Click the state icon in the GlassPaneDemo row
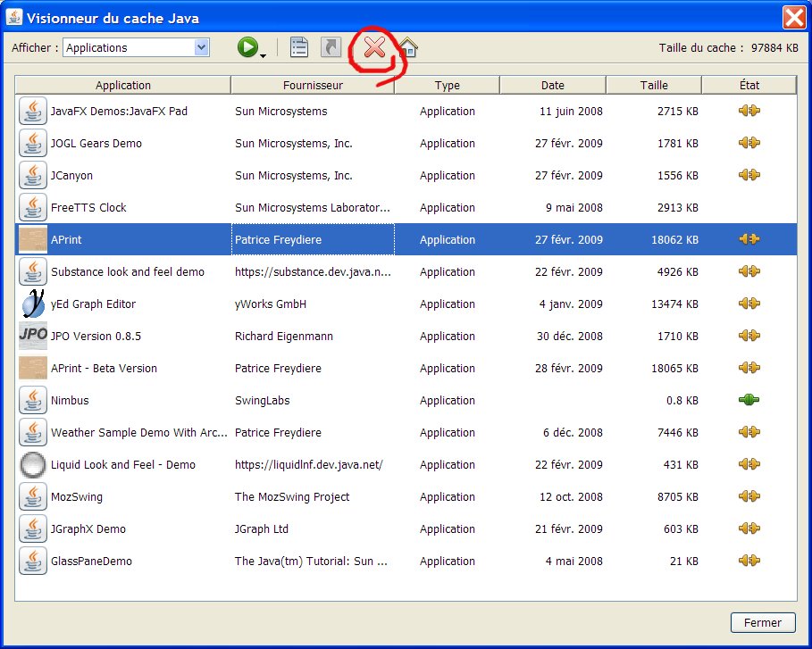812x649 pixels. 749,560
